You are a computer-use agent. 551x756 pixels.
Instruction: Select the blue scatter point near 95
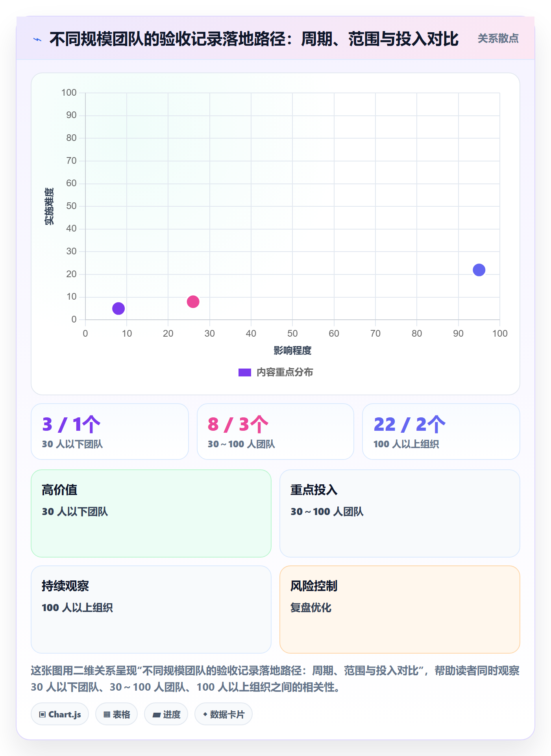(479, 270)
